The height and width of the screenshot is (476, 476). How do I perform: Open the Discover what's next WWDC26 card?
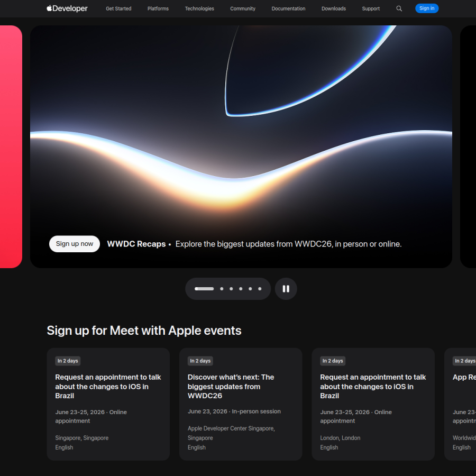coord(241,404)
